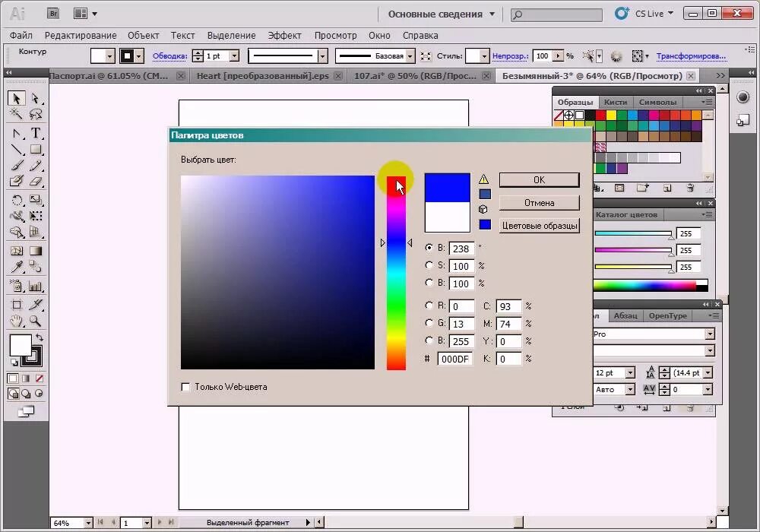
Task: Open the Просмотр menu
Action: click(335, 36)
